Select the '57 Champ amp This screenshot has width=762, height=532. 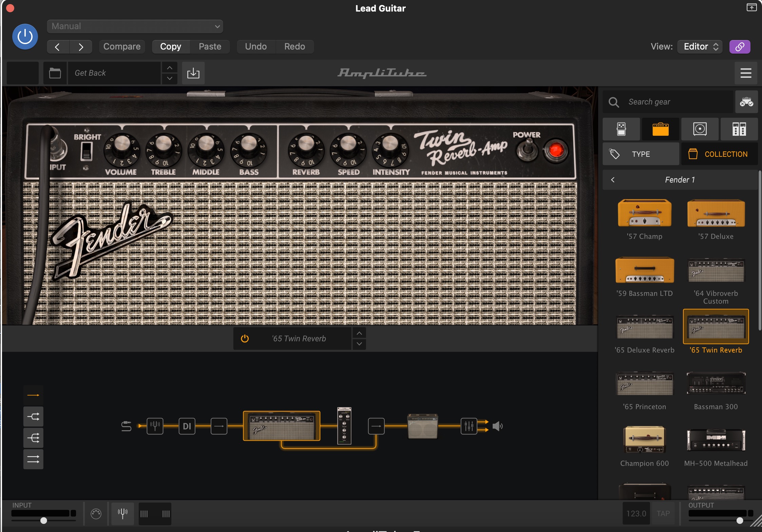coord(645,219)
